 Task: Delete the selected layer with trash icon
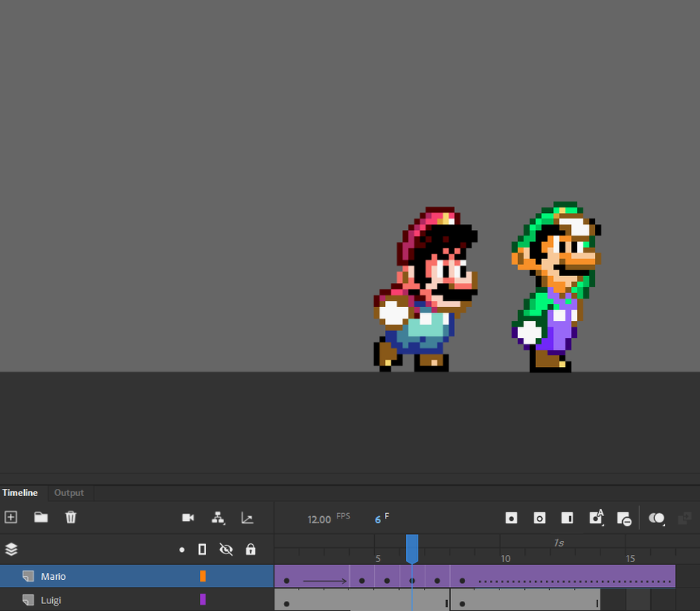click(x=71, y=518)
